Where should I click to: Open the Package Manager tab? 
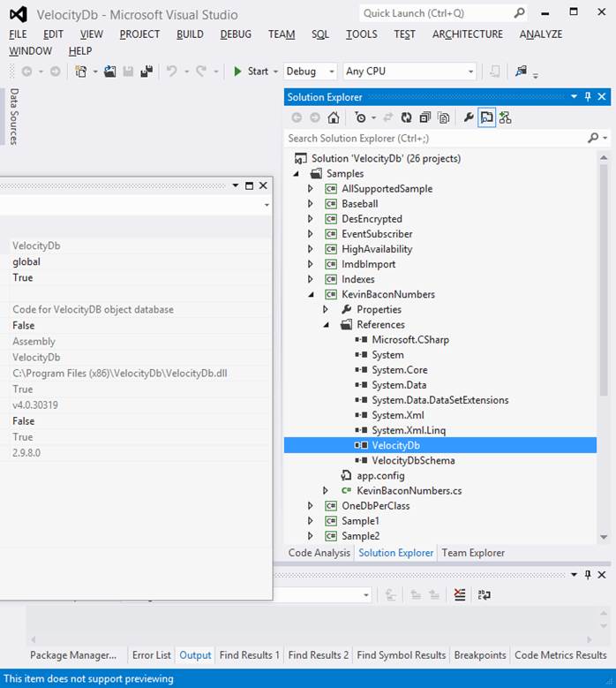click(73, 655)
